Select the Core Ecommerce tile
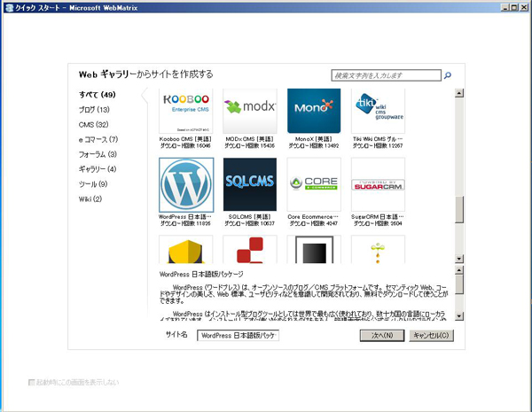The height and width of the screenshot is (412, 532). click(x=314, y=185)
